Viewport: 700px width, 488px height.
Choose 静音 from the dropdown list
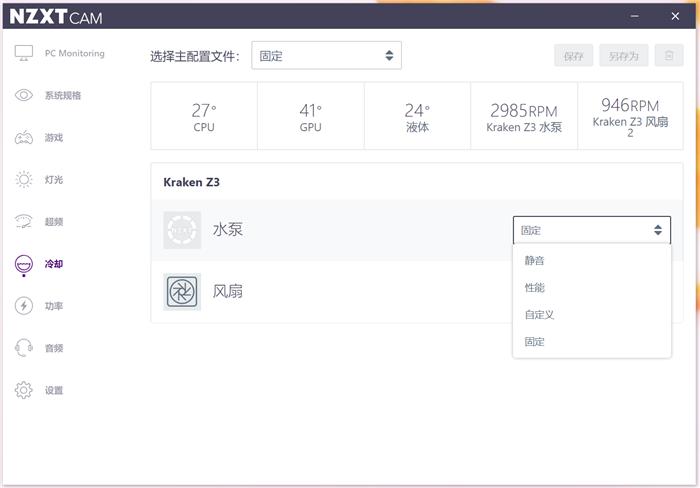click(x=535, y=261)
